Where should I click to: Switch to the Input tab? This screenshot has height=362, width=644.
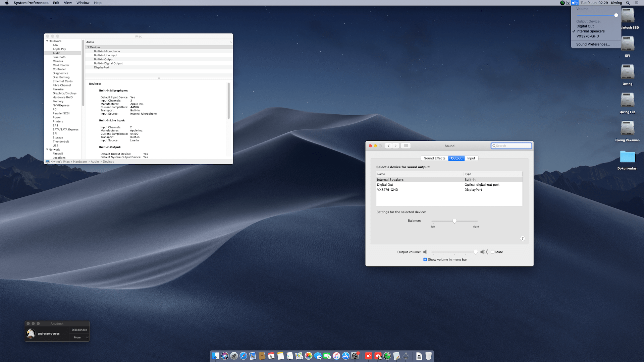click(x=471, y=158)
